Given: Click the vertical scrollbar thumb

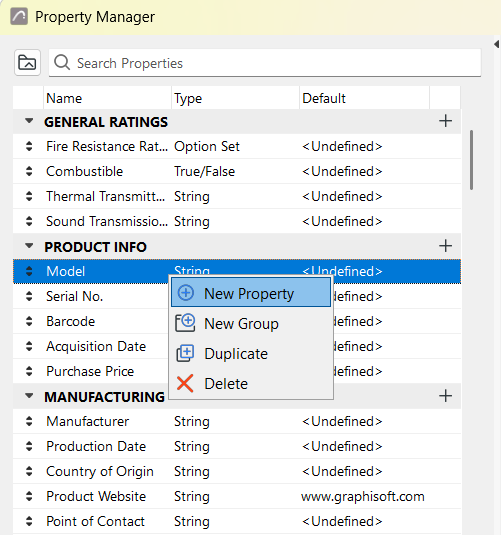Looking at the screenshot, I should pos(471,160).
